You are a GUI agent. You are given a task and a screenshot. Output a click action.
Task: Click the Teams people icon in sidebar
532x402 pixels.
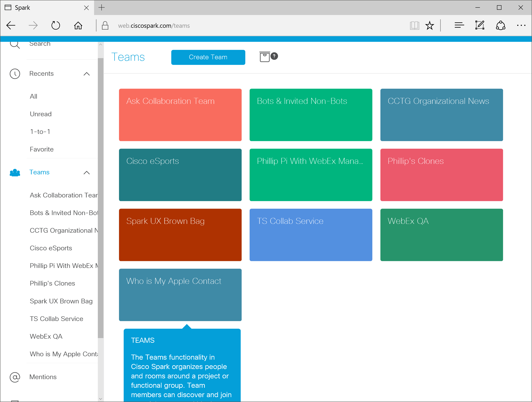click(15, 172)
